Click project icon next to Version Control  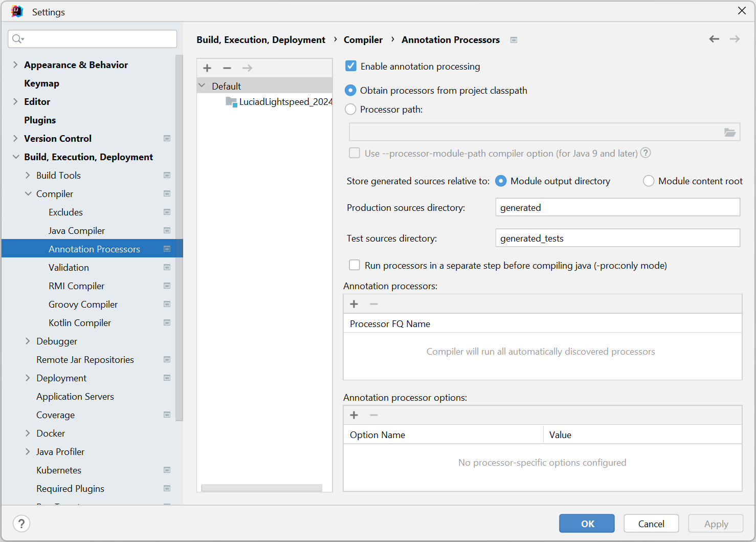[167, 138]
